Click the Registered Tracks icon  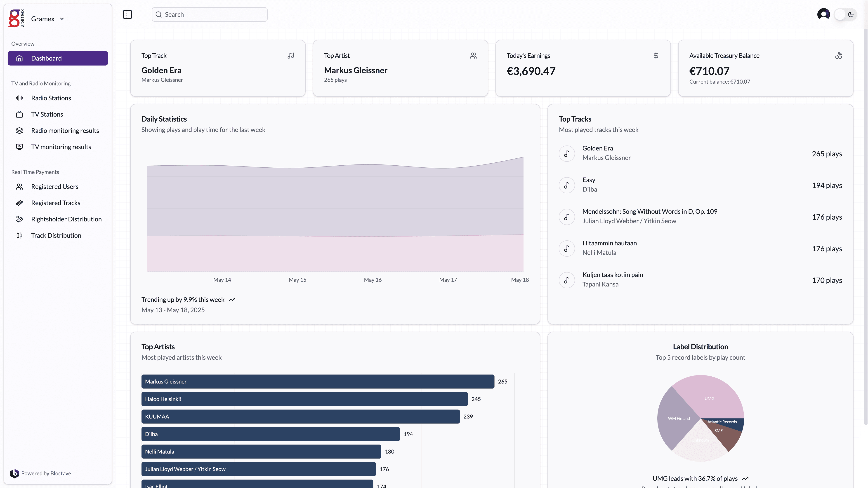(x=19, y=203)
